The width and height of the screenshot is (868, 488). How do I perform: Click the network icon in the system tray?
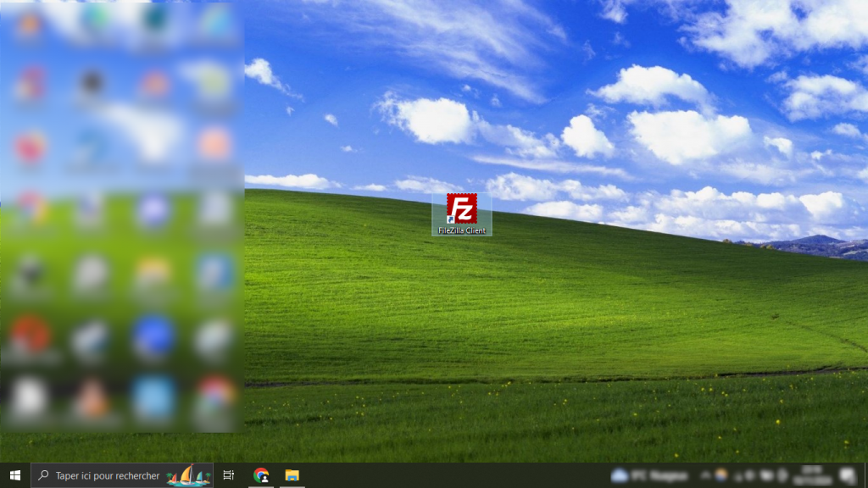point(765,475)
